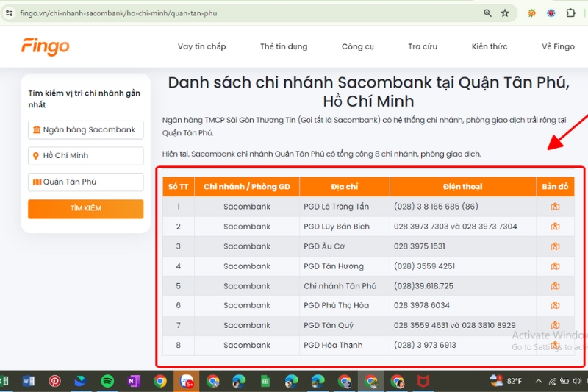Image resolution: width=588 pixels, height=392 pixels.
Task: Click phone number (028)39.618.725
Action: click(424, 286)
